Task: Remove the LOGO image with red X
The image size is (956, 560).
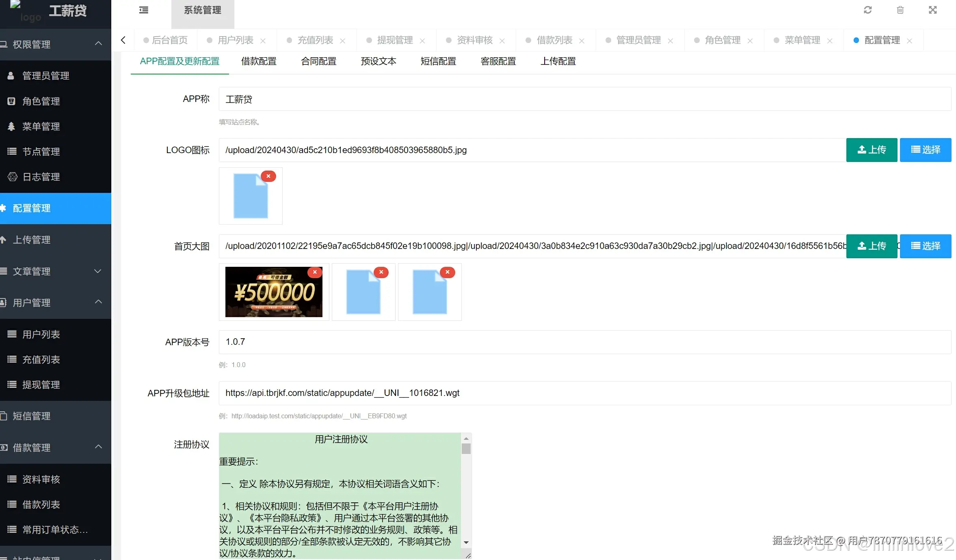Action: [x=268, y=176]
